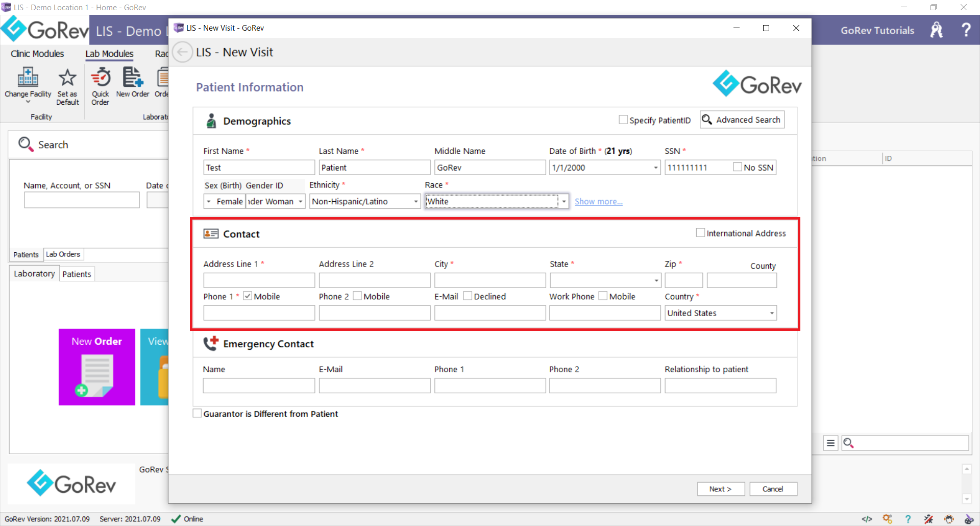Viewport: 980px width, 526px height.
Task: Open the Sex (Birth) dropdown arrow
Action: (208, 201)
